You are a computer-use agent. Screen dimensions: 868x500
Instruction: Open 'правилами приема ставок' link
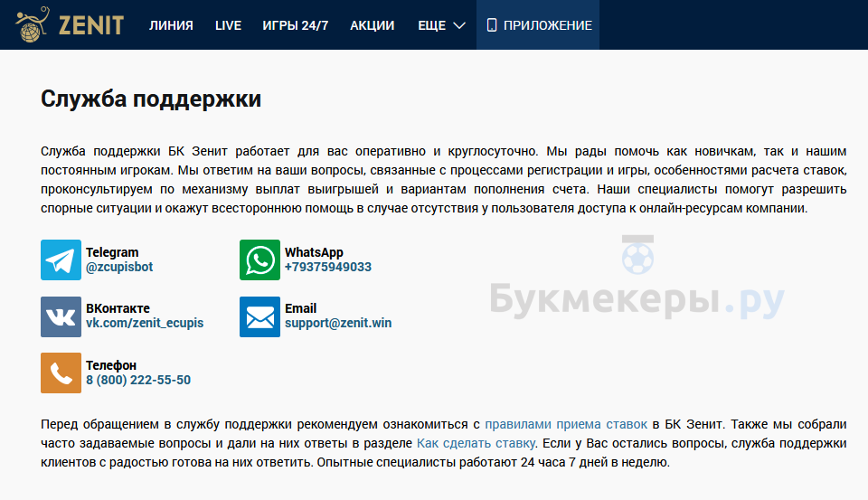coord(566,425)
